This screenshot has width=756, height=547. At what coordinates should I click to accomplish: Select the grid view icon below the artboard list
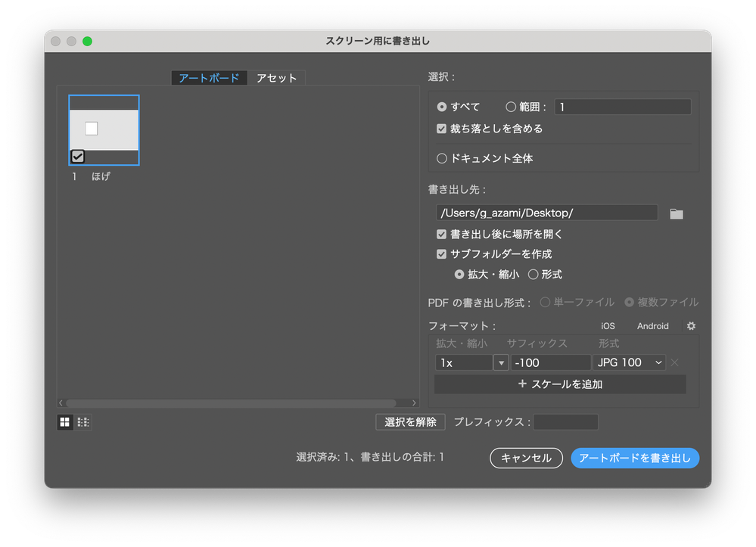coord(64,422)
